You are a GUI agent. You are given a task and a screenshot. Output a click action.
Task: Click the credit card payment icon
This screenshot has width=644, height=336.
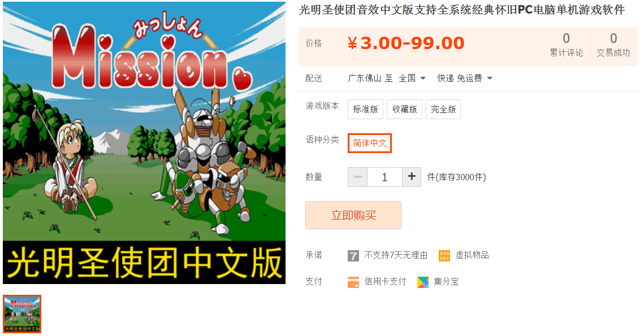coord(353,282)
